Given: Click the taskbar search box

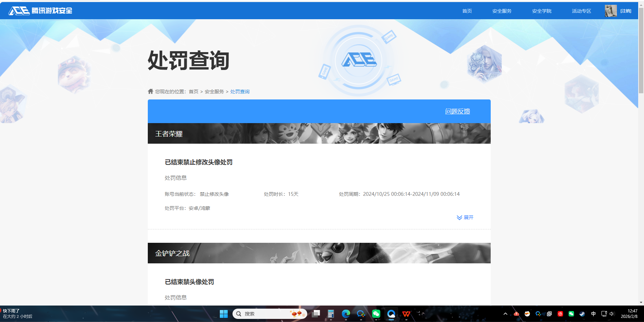Looking at the screenshot, I should [x=270, y=314].
